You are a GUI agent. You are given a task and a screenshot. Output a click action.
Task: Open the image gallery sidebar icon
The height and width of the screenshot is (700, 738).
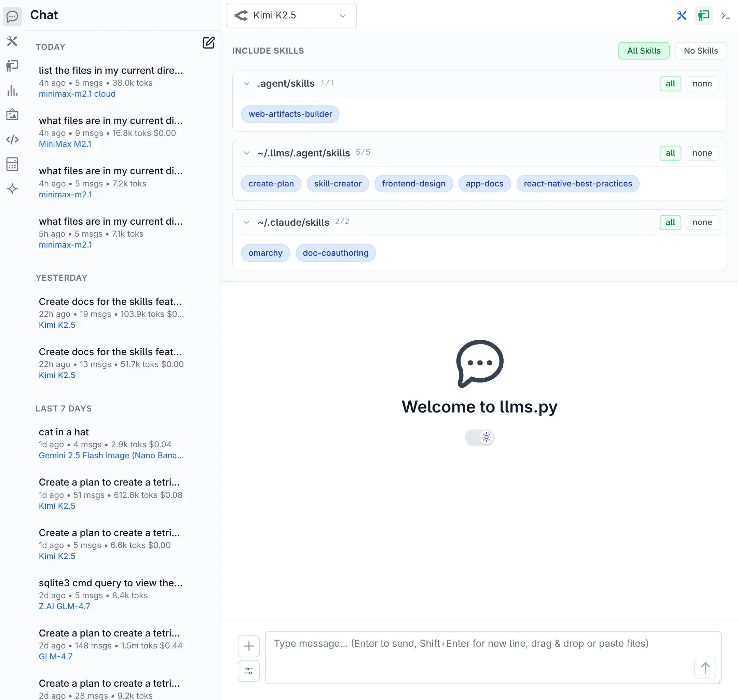click(12, 114)
